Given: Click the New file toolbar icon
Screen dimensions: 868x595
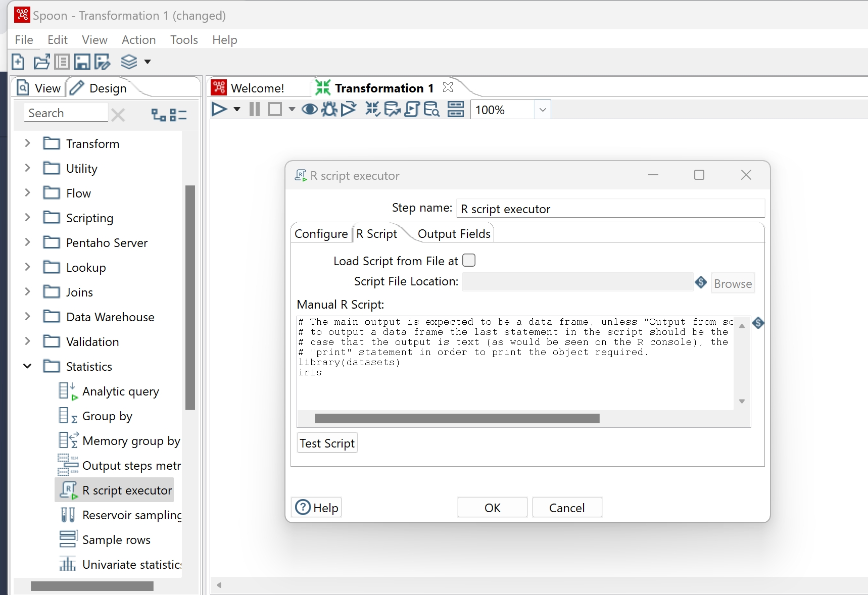Looking at the screenshot, I should click(x=18, y=62).
